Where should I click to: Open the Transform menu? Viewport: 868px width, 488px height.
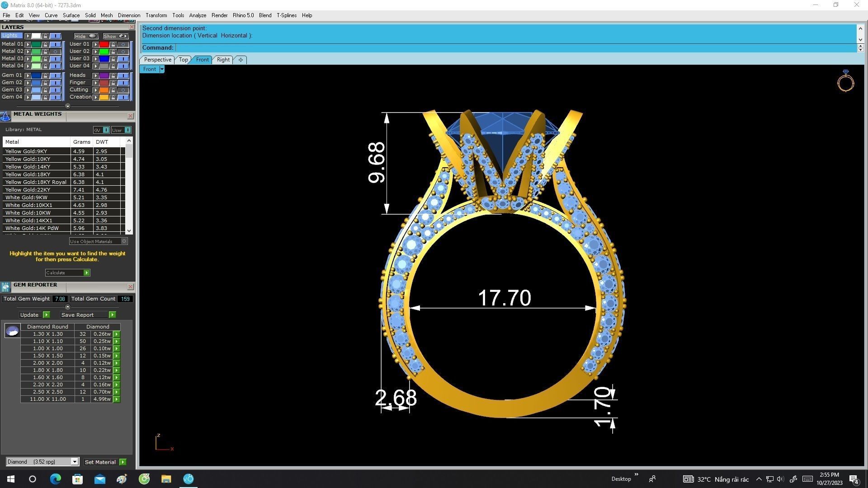tap(156, 15)
